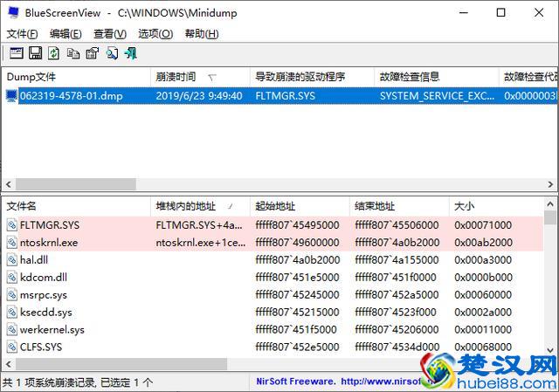Click FLTMGR.SYS in the crash driver column

(x=286, y=96)
